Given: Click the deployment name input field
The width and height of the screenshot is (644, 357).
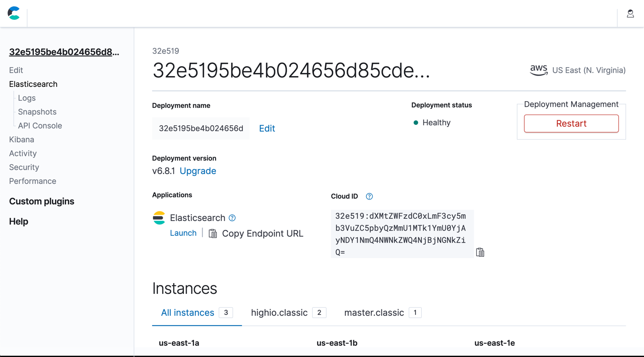Looking at the screenshot, I should (200, 128).
